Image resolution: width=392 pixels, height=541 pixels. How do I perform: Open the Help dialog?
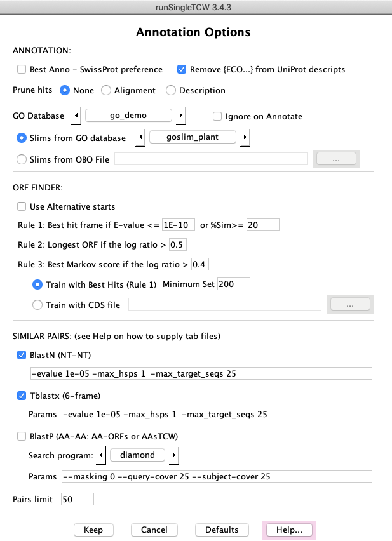[x=289, y=530]
